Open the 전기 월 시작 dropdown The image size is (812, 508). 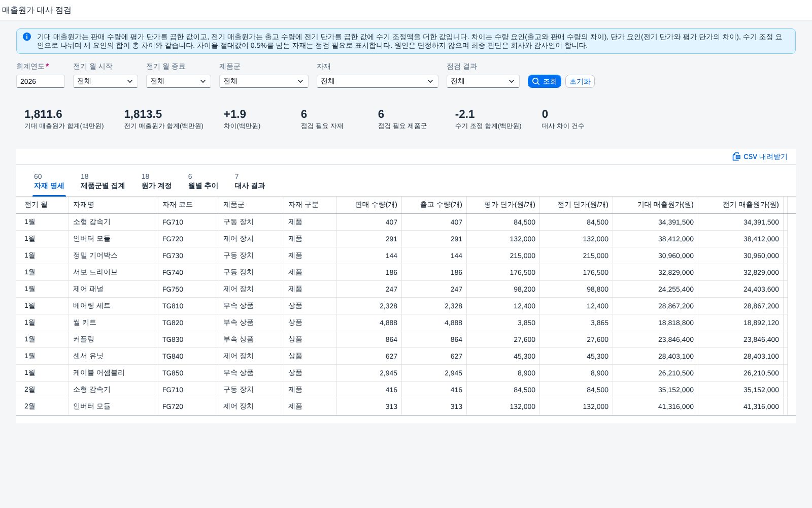106,81
